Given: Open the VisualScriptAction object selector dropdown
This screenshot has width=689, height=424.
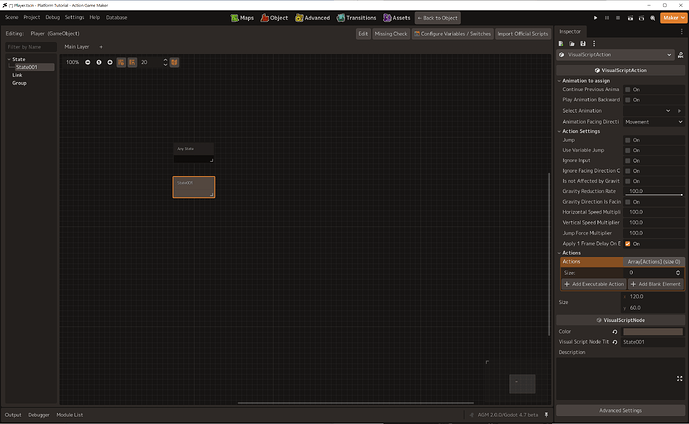Looking at the screenshot, I should pos(615,55).
